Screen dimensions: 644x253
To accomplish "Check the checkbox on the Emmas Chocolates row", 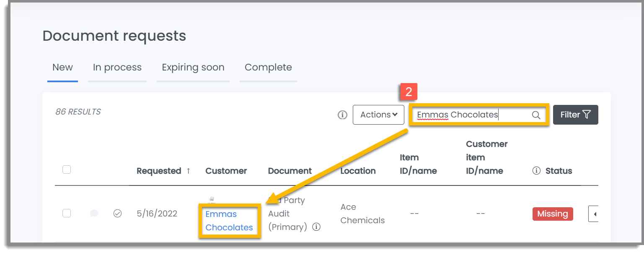I will [x=67, y=213].
